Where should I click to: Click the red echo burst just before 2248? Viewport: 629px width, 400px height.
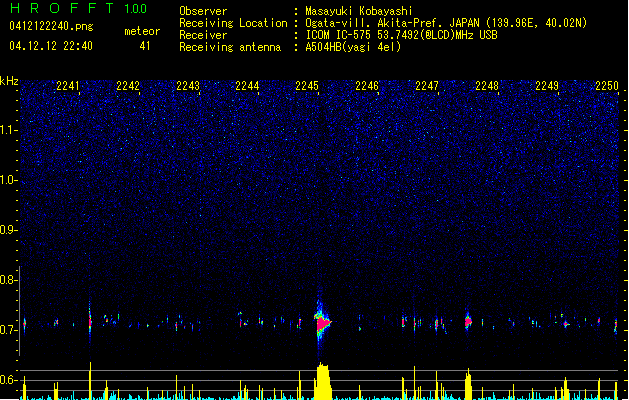pyautogui.click(x=468, y=321)
